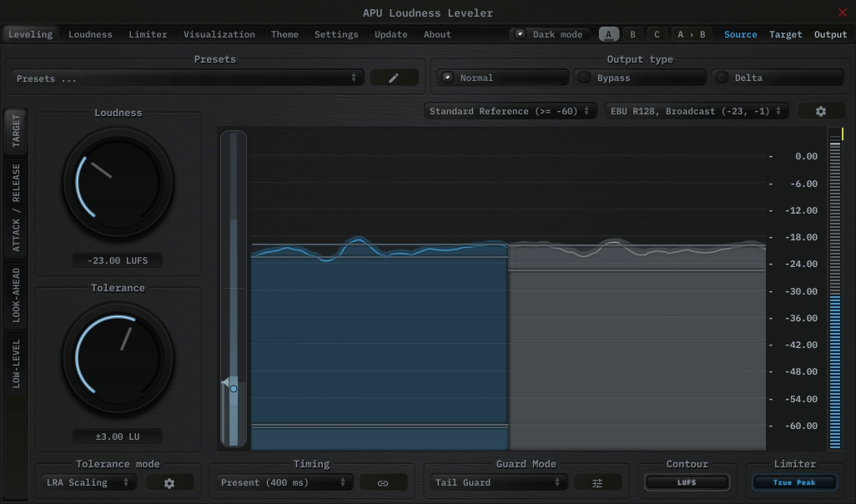The height and width of the screenshot is (504, 856).
Task: Click the Source view button
Action: pyautogui.click(x=740, y=33)
